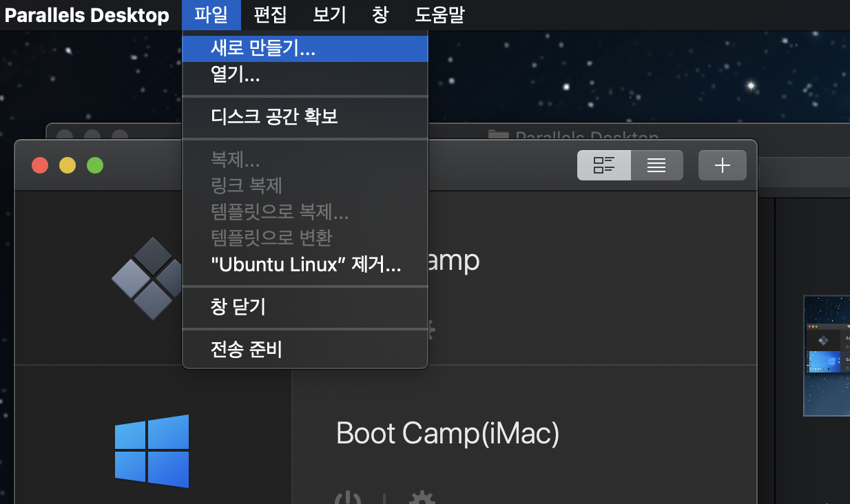Select "Ubuntu Linux" 제거... menu entry
The image size is (850, 504).
click(305, 264)
